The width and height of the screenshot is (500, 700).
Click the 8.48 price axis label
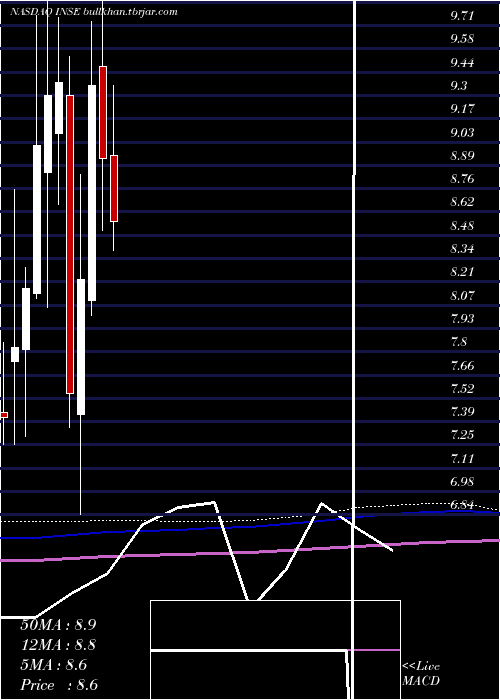pyautogui.click(x=462, y=225)
